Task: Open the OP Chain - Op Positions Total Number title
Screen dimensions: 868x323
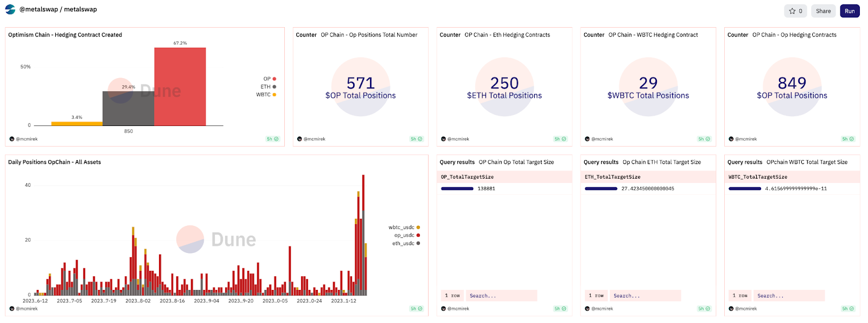Action: coord(369,35)
